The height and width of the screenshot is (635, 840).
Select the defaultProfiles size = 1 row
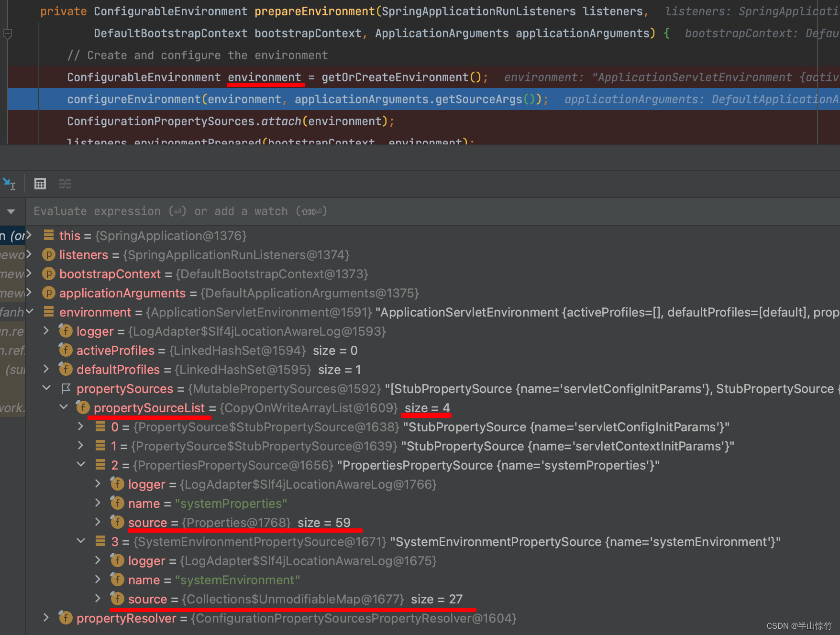433,369
